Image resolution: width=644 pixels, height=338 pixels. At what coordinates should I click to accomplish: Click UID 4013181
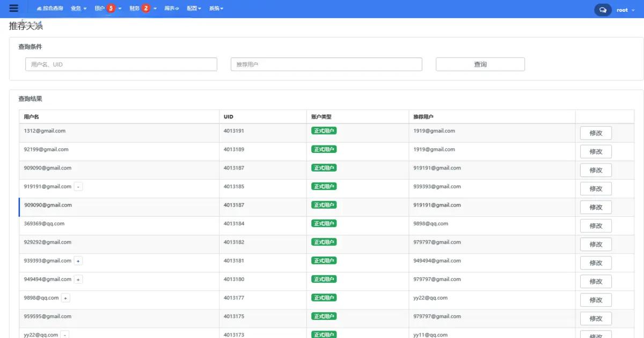pos(234,261)
